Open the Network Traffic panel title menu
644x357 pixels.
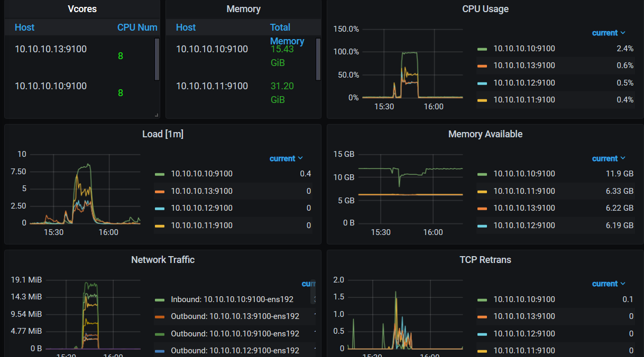click(162, 260)
